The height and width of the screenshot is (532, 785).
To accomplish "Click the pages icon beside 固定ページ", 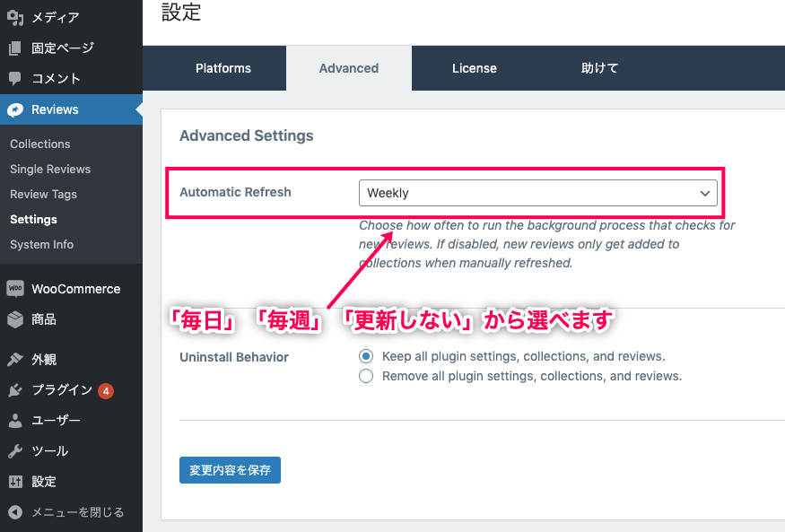I will coord(15,48).
